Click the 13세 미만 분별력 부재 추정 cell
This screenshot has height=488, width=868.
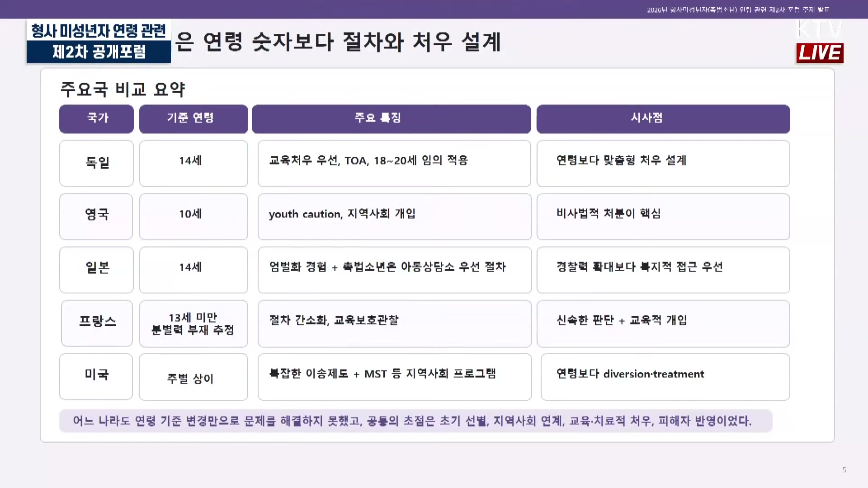point(193,323)
